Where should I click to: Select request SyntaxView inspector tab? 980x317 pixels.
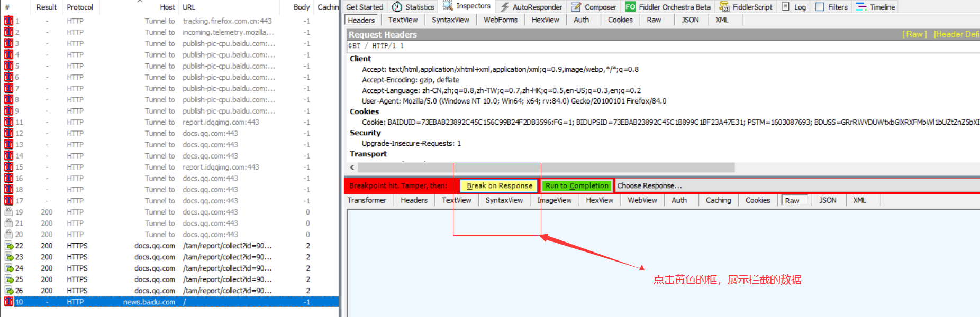point(450,20)
